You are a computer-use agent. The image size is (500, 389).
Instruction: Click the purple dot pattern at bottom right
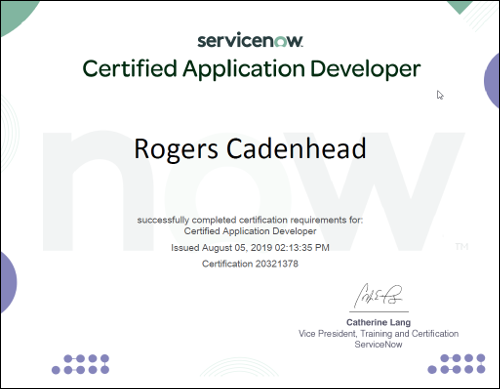click(x=456, y=364)
